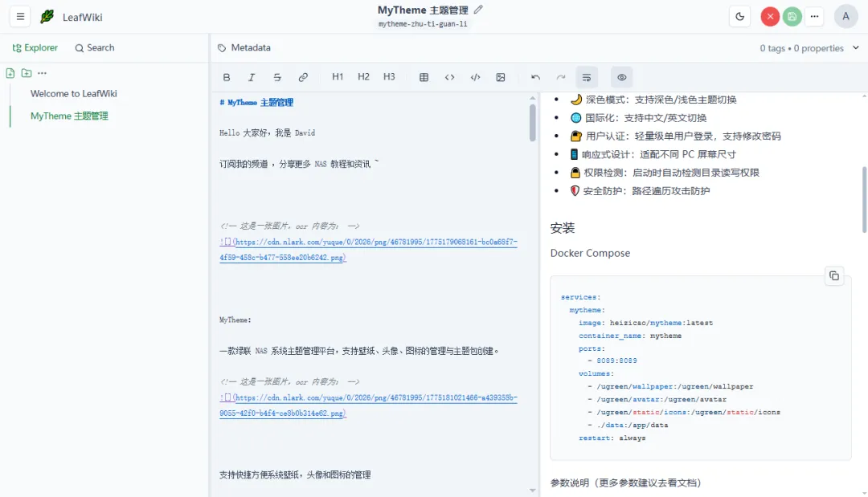Expand the Metadata panel label
The width and height of the screenshot is (868, 497).
(251, 47)
